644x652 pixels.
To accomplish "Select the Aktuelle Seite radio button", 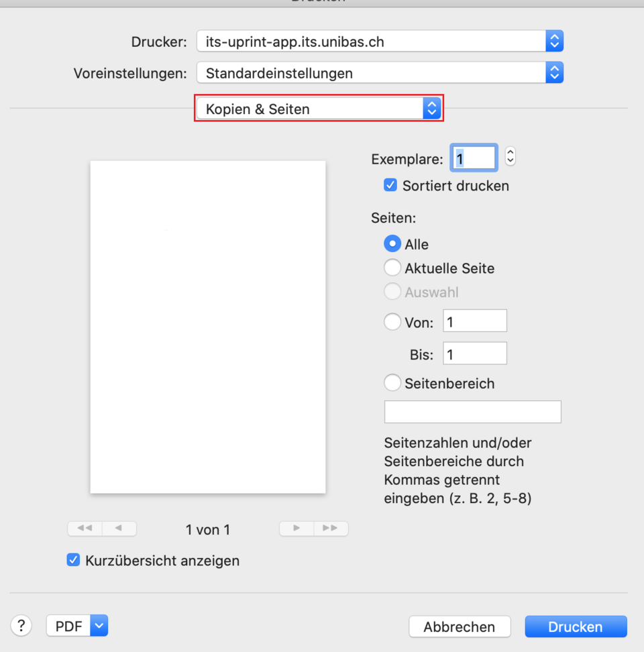I will pos(392,267).
